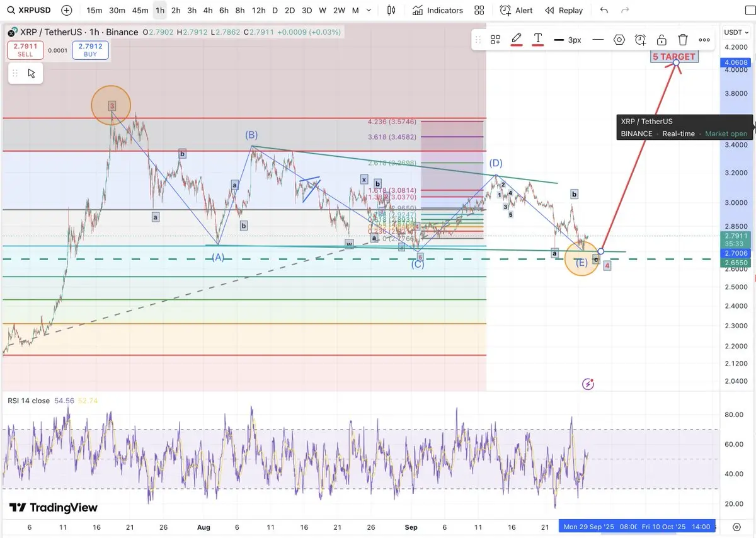The image size is (756, 538).
Task: Open drawing settings hexagon icon
Action: (x=619, y=40)
